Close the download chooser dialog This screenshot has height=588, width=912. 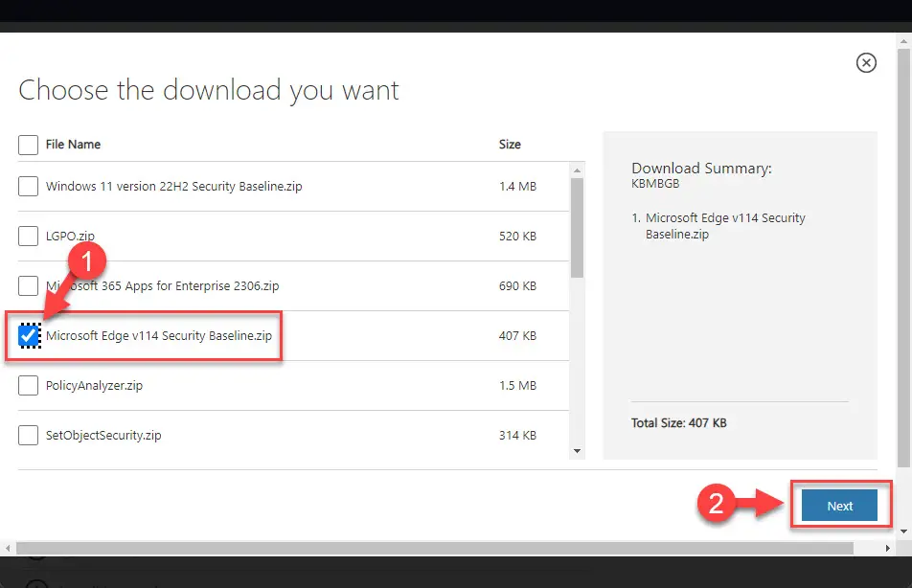click(866, 63)
